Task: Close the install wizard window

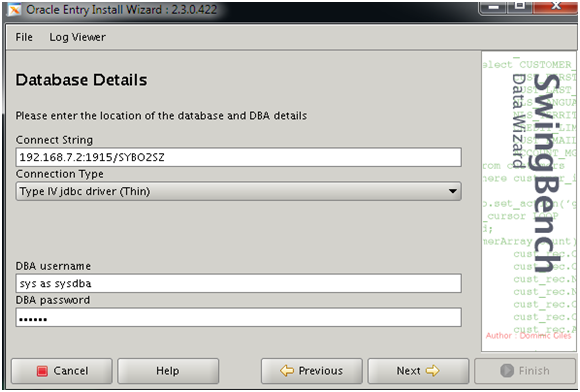Action: (x=556, y=6)
